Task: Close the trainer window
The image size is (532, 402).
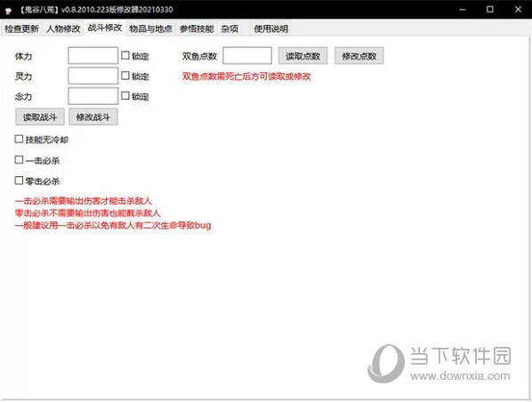Action: pos(518,10)
